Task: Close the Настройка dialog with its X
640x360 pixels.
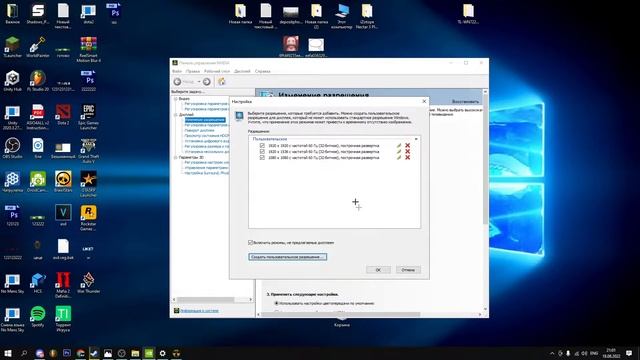Action: click(x=424, y=101)
